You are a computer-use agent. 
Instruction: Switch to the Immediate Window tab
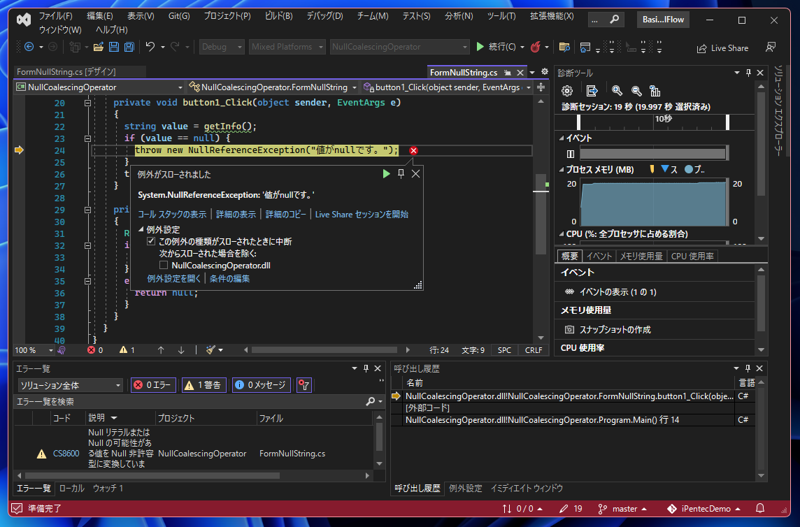pos(527,488)
